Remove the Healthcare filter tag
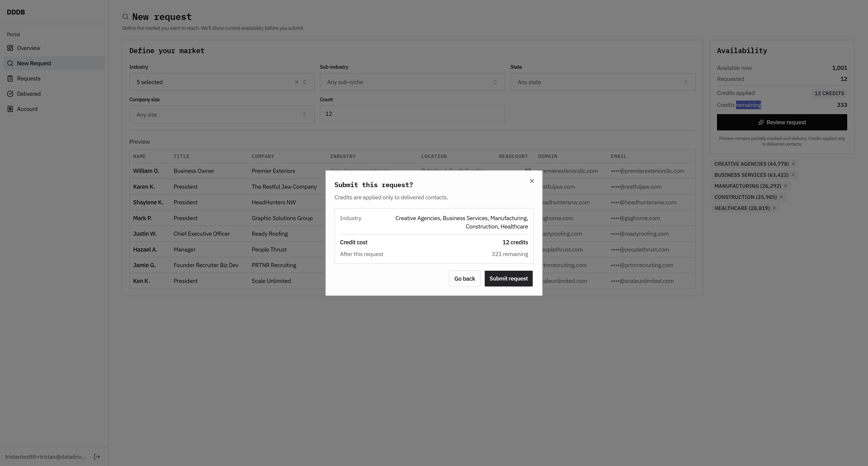This screenshot has height=466, width=868. (774, 208)
